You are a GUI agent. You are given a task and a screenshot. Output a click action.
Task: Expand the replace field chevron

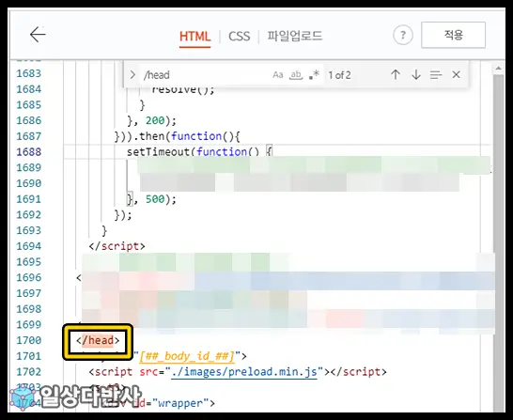tap(132, 75)
